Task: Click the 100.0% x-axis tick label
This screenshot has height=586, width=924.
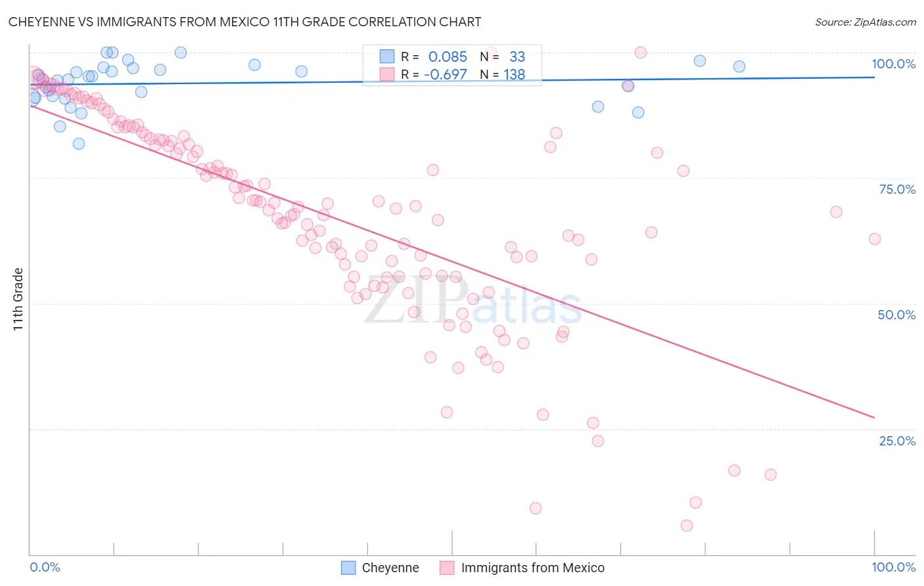Action: [894, 567]
